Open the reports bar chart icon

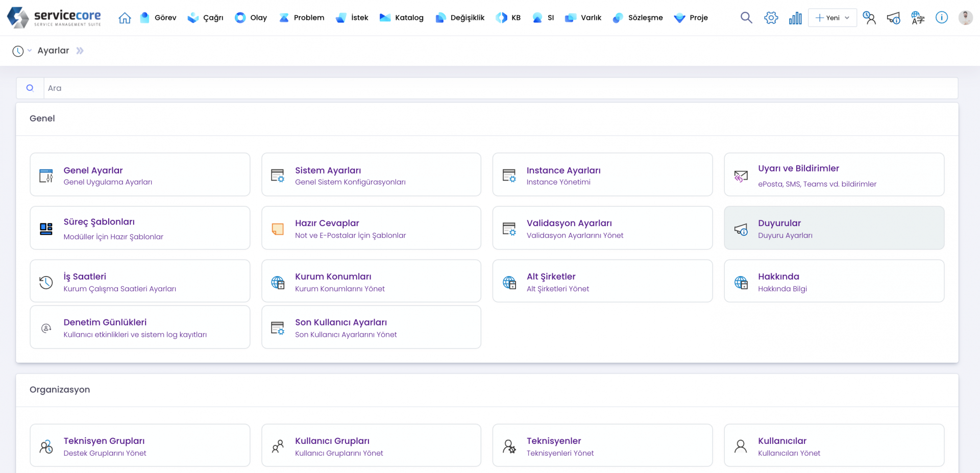tap(795, 18)
